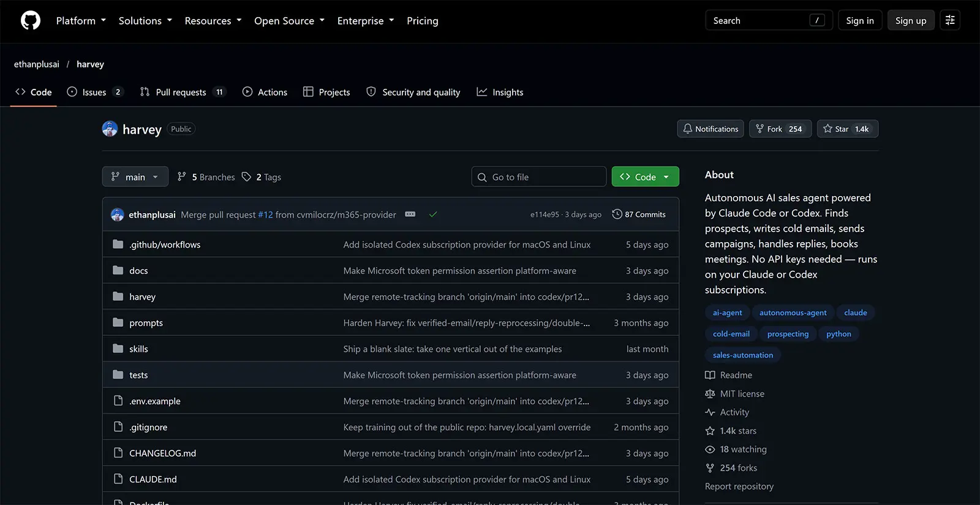Go to the Pricing page
The height and width of the screenshot is (505, 980).
(423, 21)
